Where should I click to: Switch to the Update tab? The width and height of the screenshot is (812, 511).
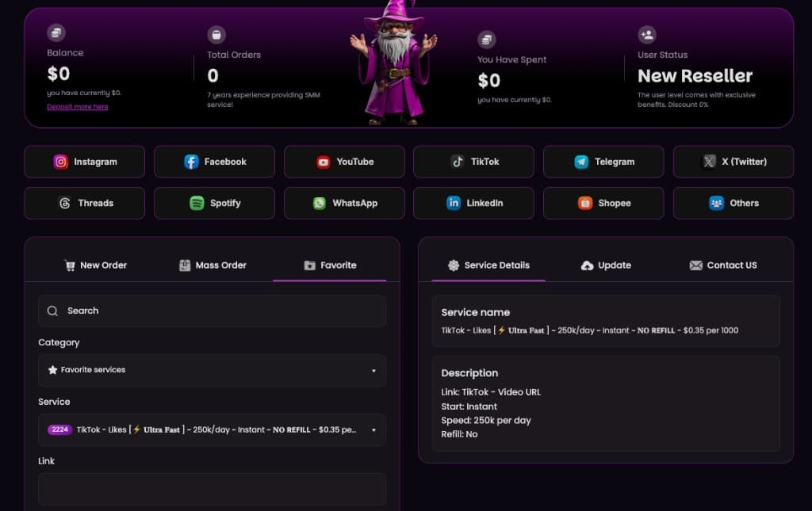click(x=606, y=265)
